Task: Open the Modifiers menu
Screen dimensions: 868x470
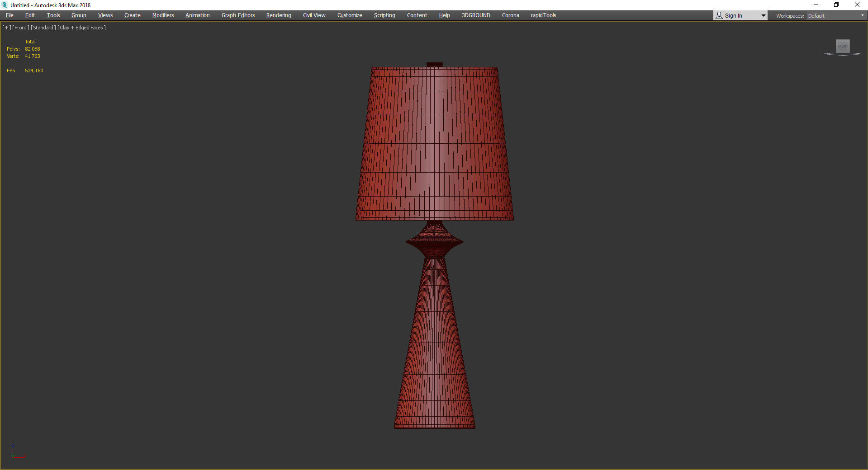Action: point(163,15)
